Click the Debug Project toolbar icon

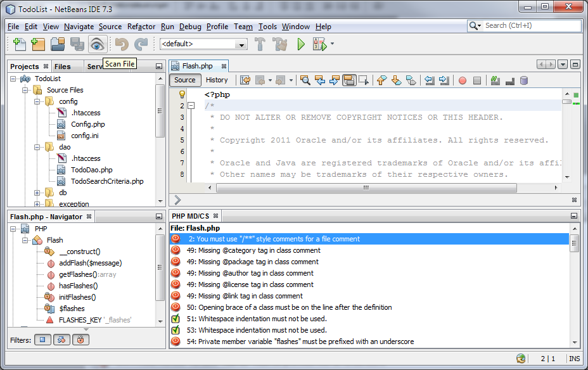pyautogui.click(x=320, y=44)
